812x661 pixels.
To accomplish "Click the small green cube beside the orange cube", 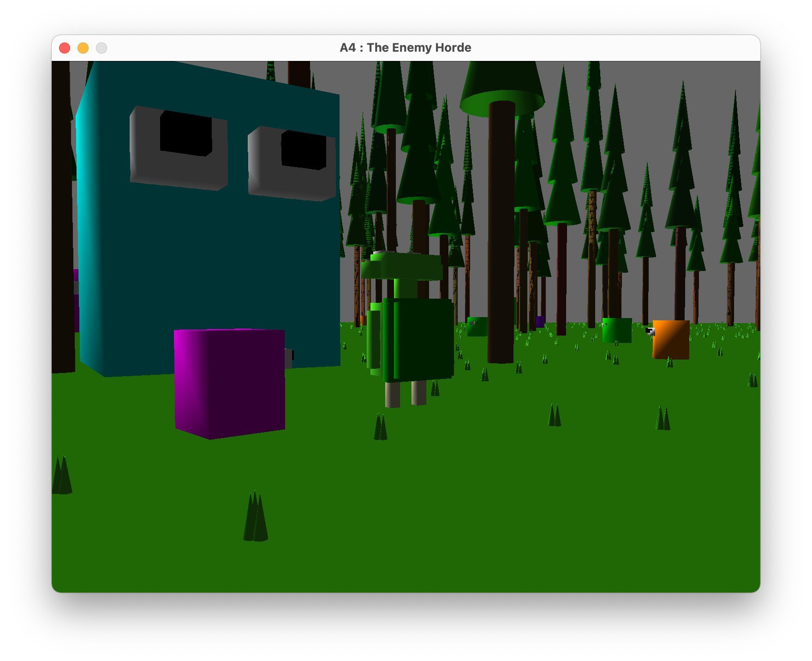I will (x=616, y=330).
